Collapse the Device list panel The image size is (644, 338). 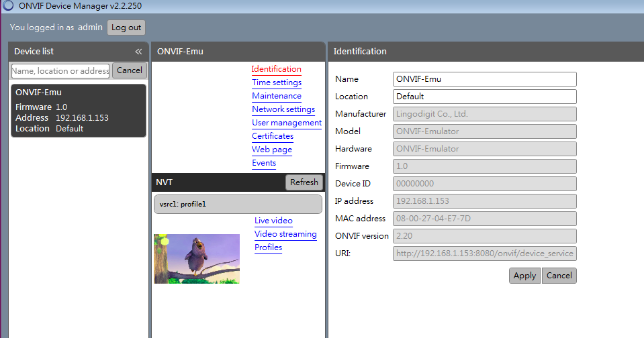[138, 52]
